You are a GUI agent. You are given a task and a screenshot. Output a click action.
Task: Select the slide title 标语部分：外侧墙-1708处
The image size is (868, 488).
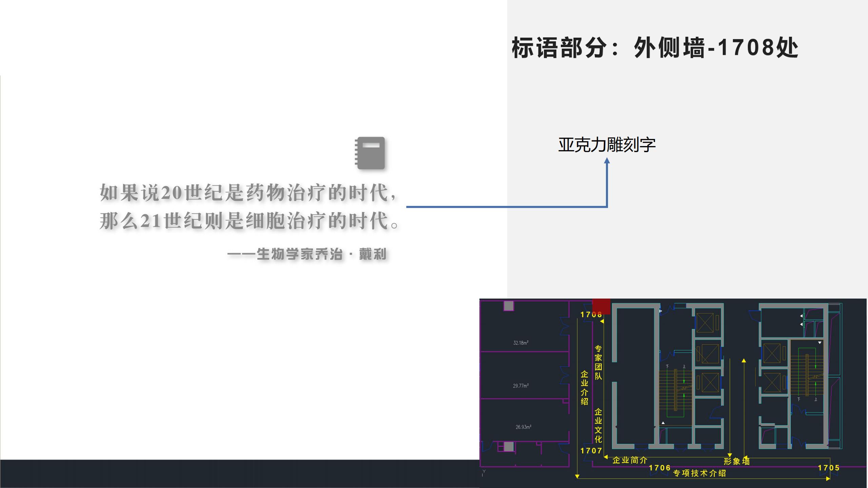pyautogui.click(x=654, y=48)
